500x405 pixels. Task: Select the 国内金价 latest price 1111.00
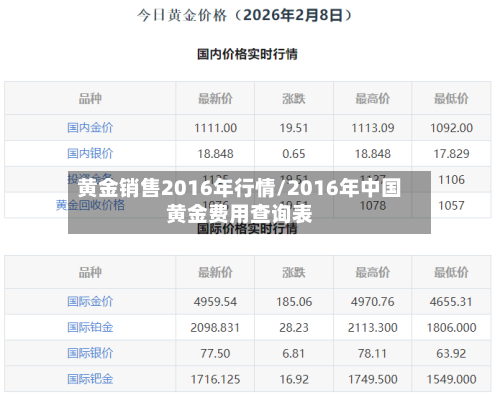click(x=215, y=128)
